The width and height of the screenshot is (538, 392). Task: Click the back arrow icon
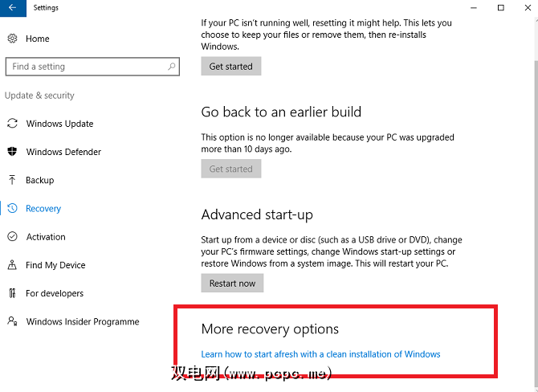click(x=13, y=8)
